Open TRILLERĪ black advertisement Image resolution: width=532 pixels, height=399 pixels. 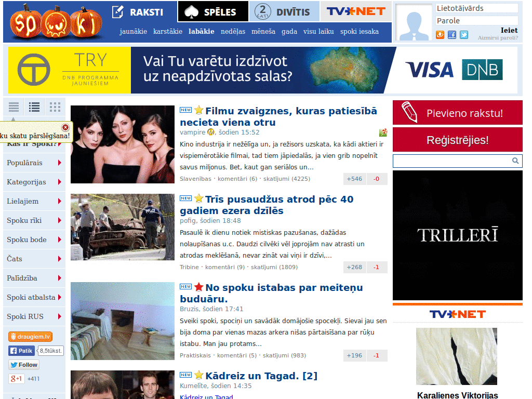457,235
